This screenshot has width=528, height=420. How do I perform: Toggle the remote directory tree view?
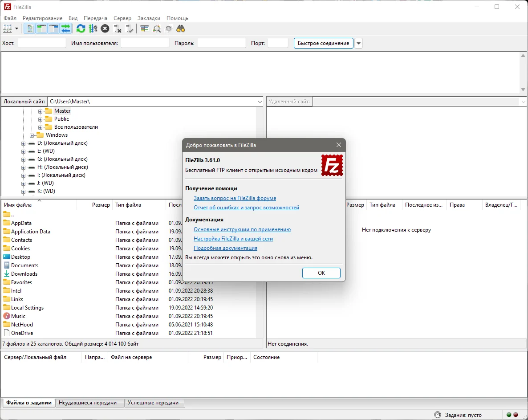coord(54,29)
